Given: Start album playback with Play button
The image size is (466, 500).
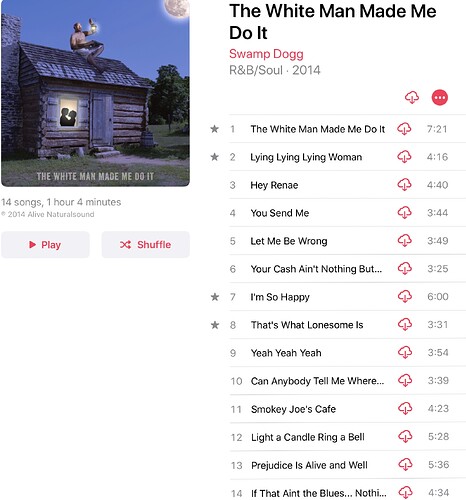Looking at the screenshot, I should 45,245.
